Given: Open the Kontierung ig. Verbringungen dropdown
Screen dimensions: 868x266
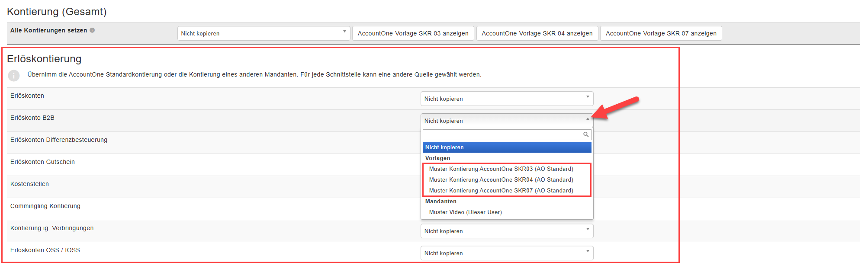Looking at the screenshot, I should click(507, 231).
